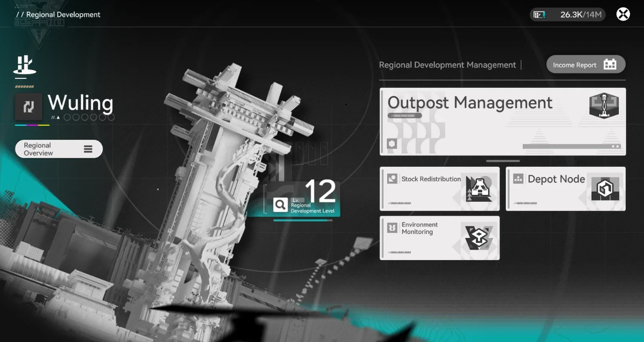The width and height of the screenshot is (644, 342).
Task: Click the Regional Development breadcrumb title
Action: (63, 15)
